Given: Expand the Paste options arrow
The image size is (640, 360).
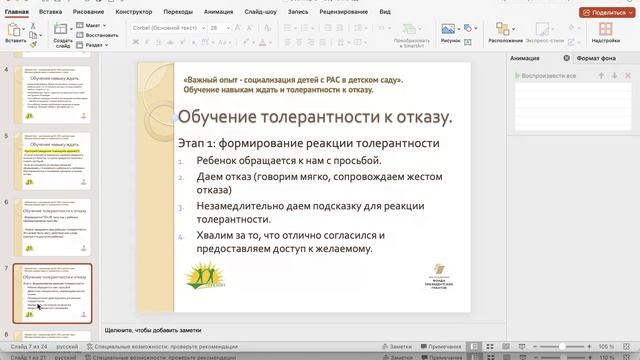Looking at the screenshot, I should (x=23, y=29).
